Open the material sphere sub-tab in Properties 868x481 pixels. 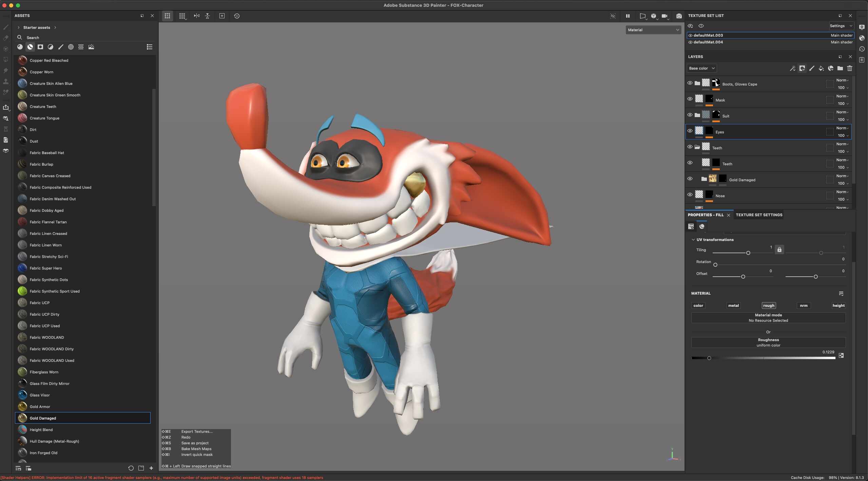[702, 226]
